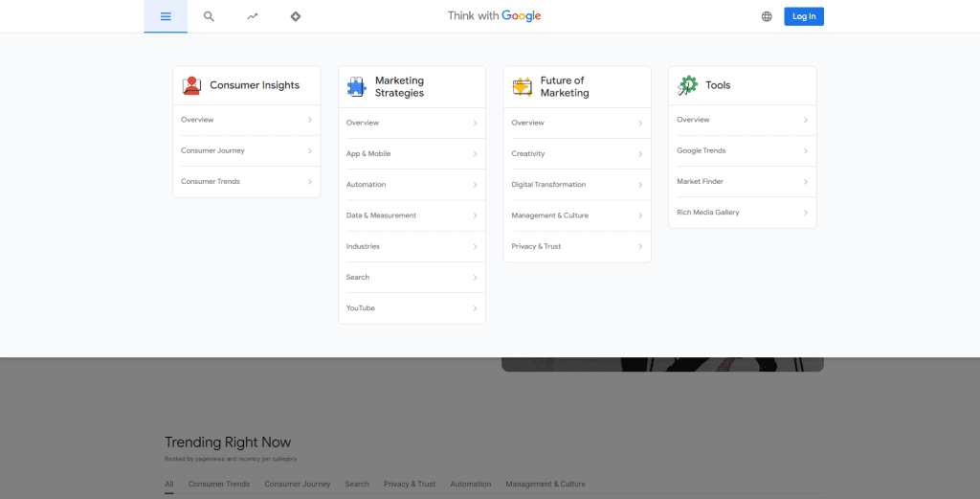
Task: Open the Creativity menu entry
Action: 577,154
